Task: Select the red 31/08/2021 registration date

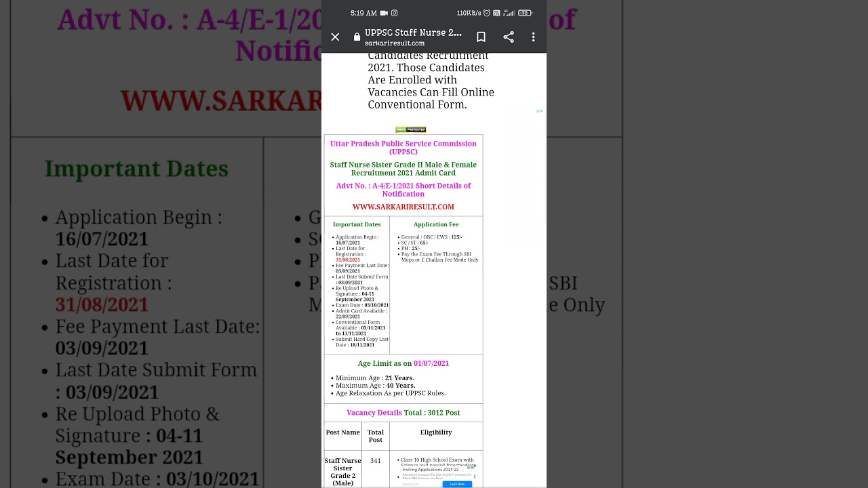Action: (348, 260)
